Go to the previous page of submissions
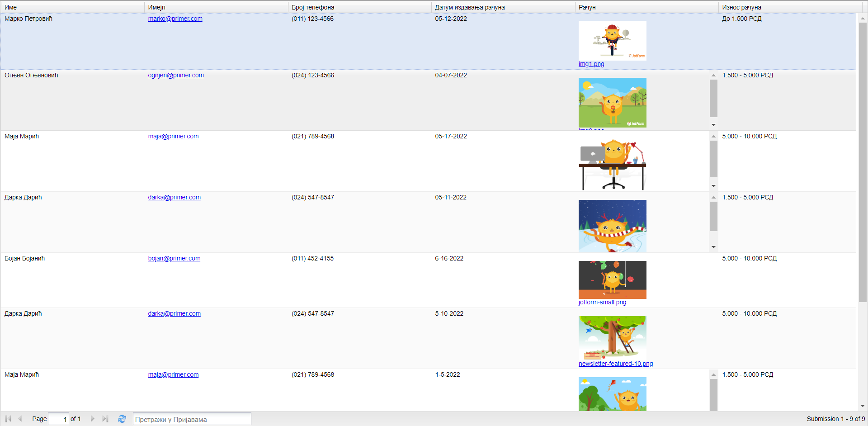 point(20,419)
